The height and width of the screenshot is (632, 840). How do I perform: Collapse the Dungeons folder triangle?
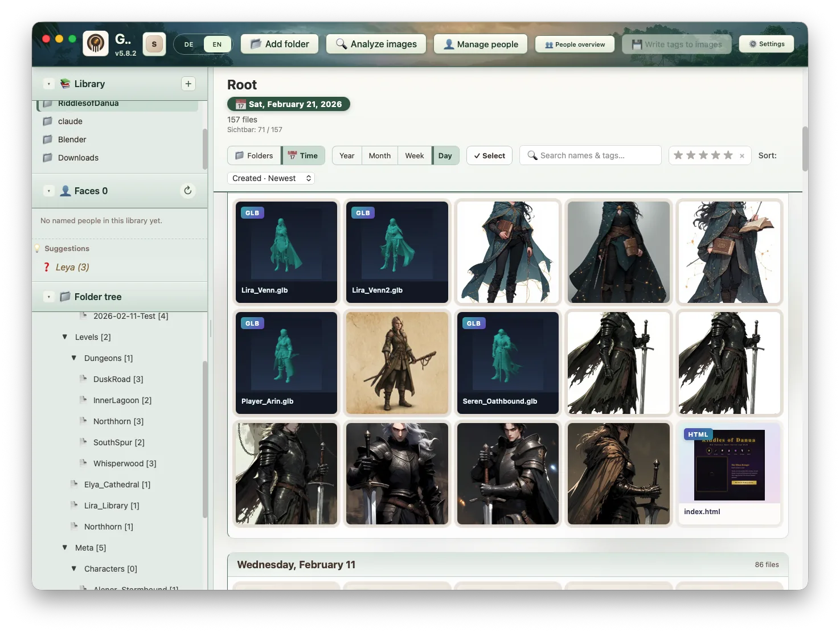74,358
